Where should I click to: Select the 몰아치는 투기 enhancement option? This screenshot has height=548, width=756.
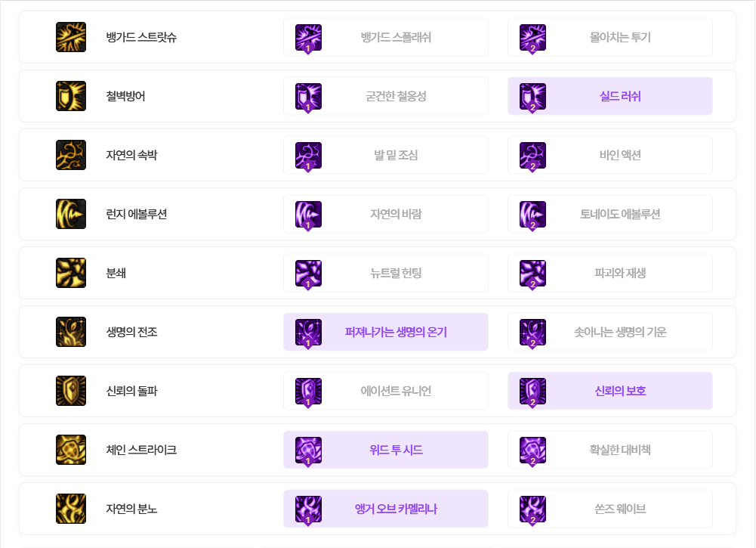610,37
